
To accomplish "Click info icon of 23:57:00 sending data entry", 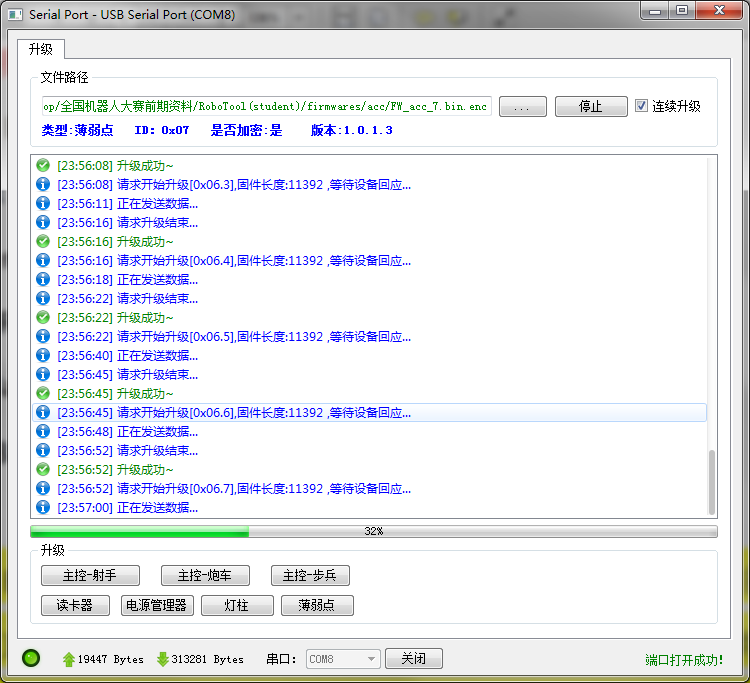I will (x=43, y=507).
